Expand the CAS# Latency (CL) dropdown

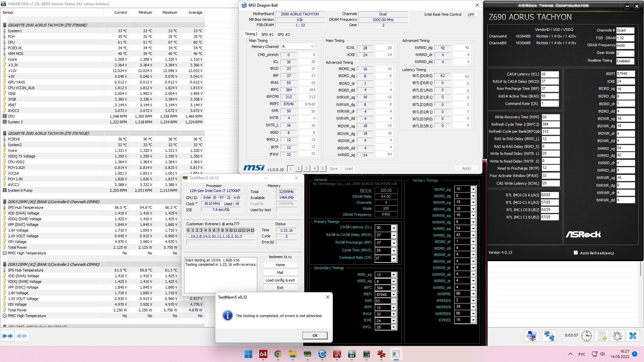point(394,228)
